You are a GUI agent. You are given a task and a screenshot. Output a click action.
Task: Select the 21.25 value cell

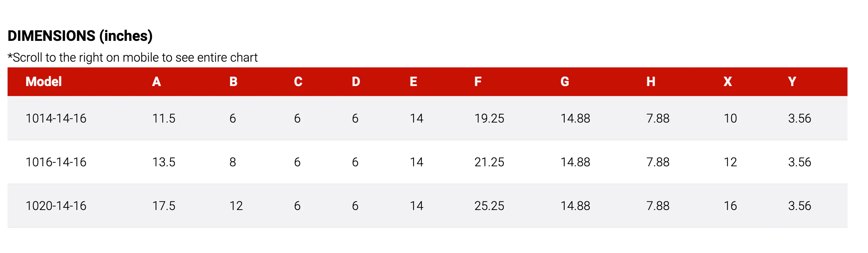(489, 162)
